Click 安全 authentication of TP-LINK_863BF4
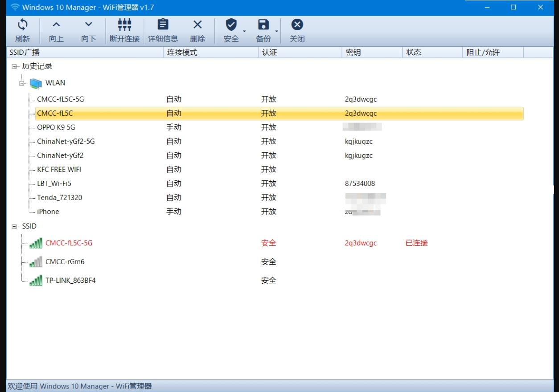The width and height of the screenshot is (559, 392). click(x=268, y=281)
